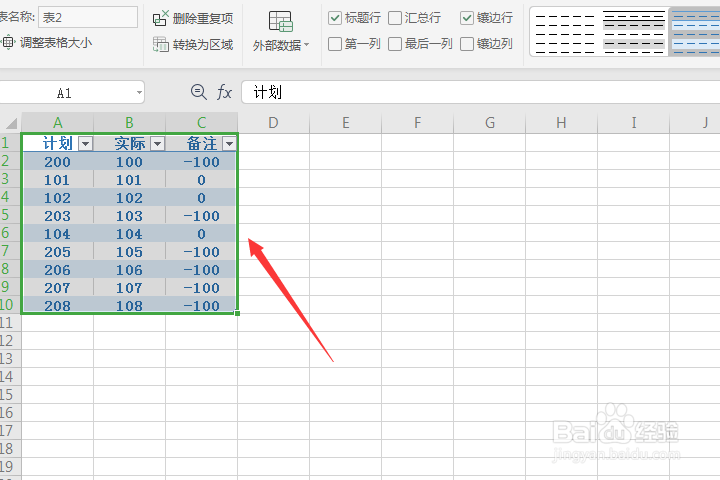The image size is (720, 480).
Task: Click the zoom magnifier beside fx
Action: 198,92
